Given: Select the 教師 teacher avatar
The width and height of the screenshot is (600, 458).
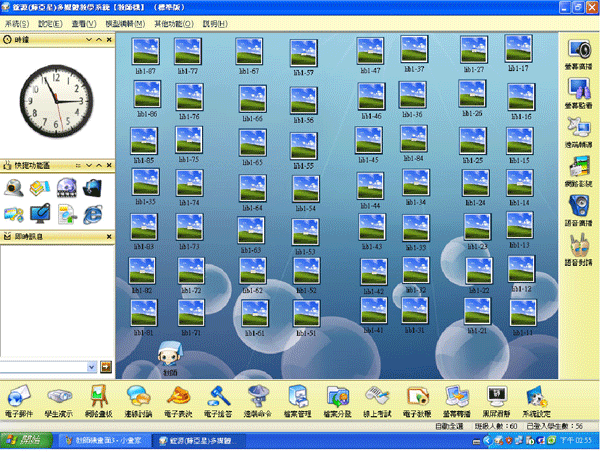Looking at the screenshot, I should [170, 358].
